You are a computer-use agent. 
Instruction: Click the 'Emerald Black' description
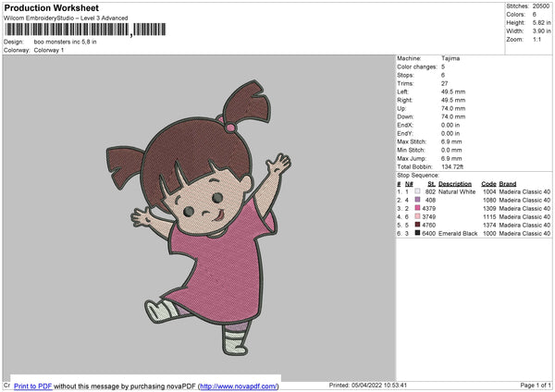[x=458, y=234]
